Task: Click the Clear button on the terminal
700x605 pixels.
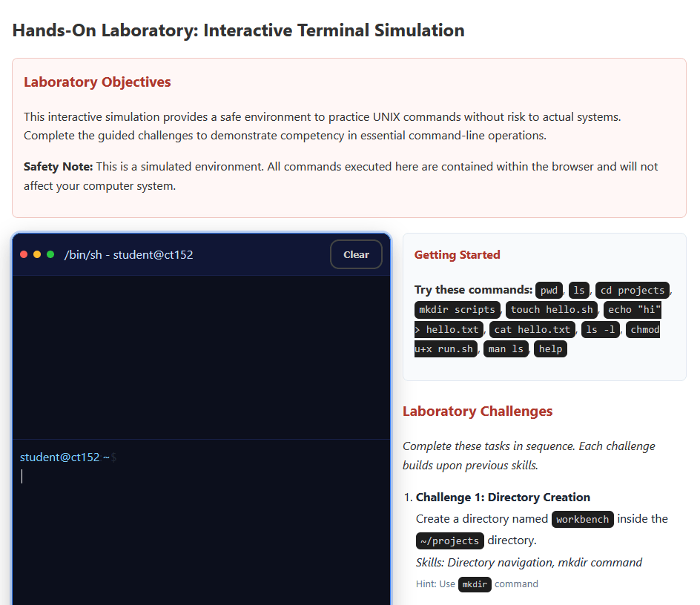Action: pyautogui.click(x=356, y=254)
